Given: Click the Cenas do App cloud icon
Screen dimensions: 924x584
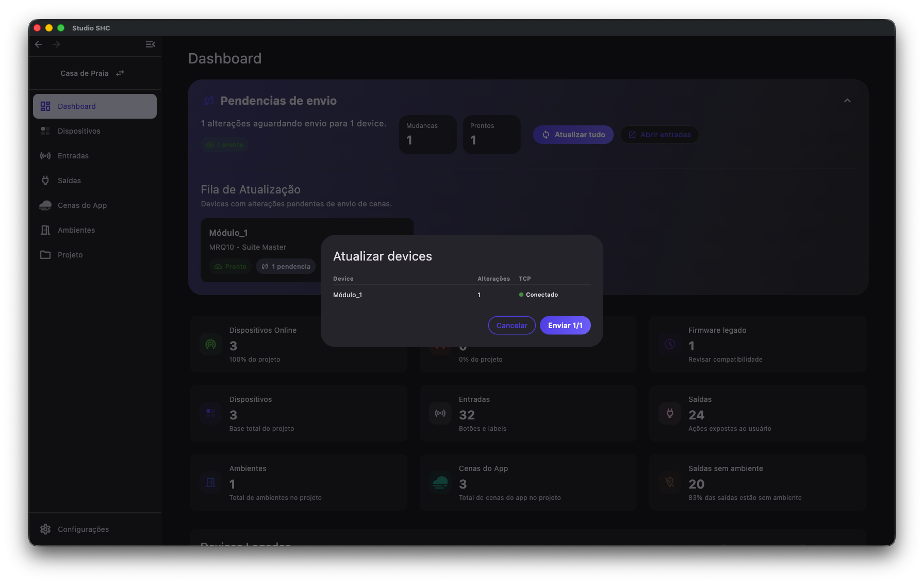Looking at the screenshot, I should 45,205.
